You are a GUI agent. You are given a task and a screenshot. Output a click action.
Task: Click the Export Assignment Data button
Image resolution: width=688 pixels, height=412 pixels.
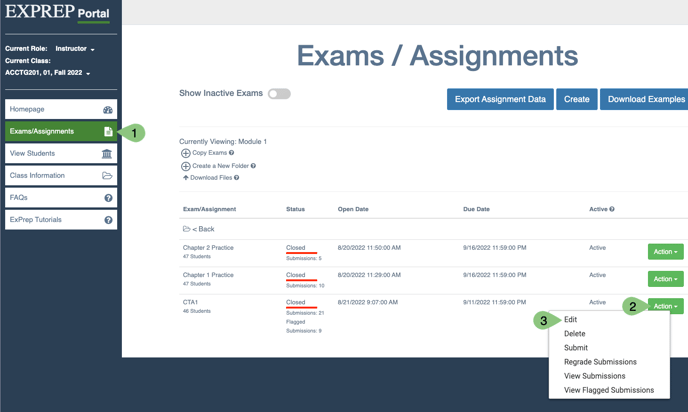500,99
